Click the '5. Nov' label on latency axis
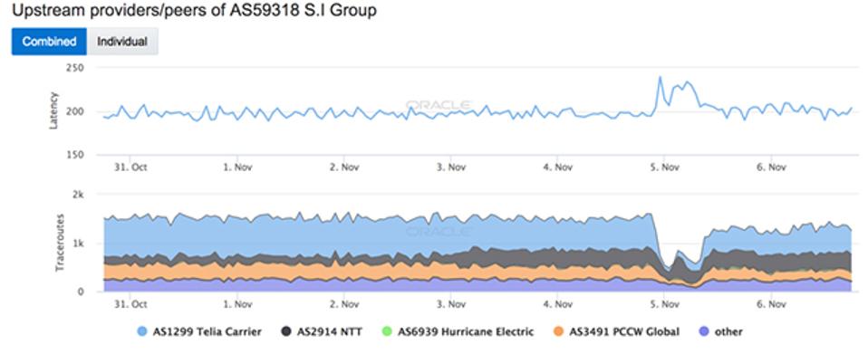868x354 pixels. click(x=665, y=167)
